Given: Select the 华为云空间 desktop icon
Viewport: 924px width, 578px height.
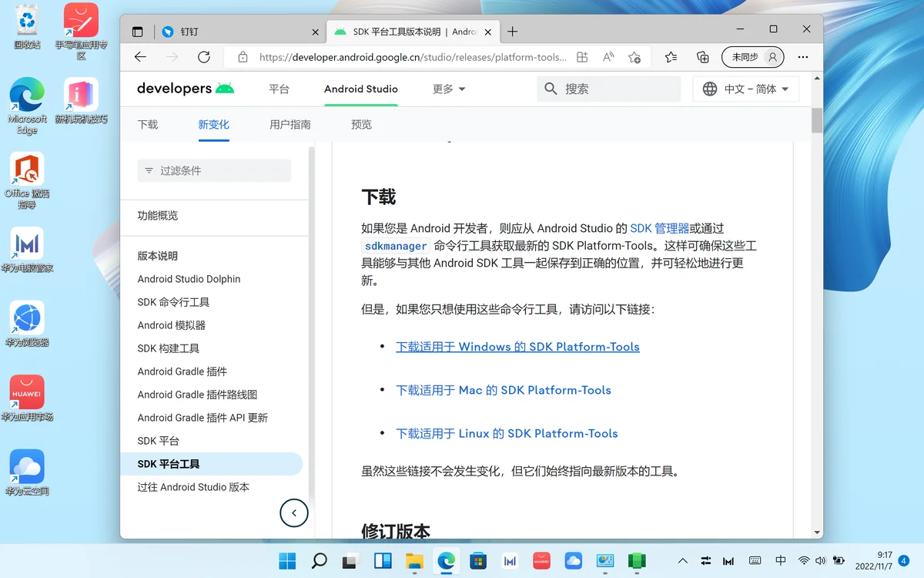Looking at the screenshot, I should click(x=27, y=473).
